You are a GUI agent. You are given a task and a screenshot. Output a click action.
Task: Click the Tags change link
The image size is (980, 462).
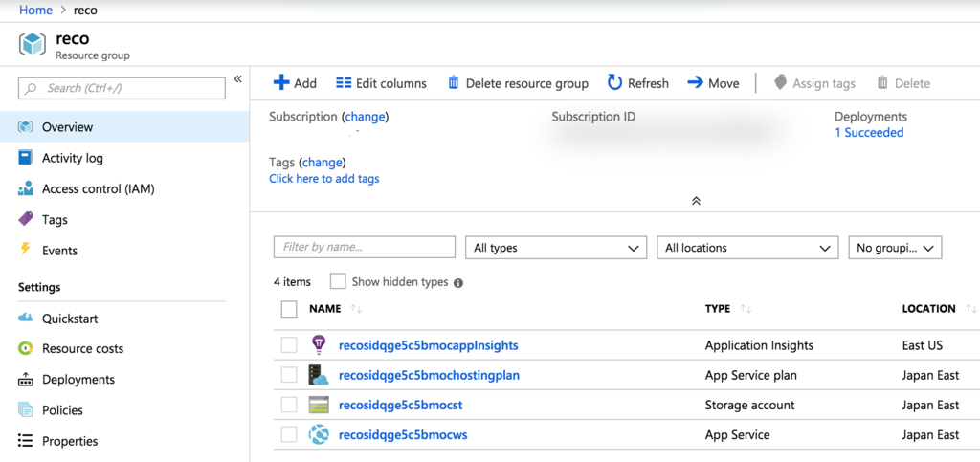pos(323,163)
